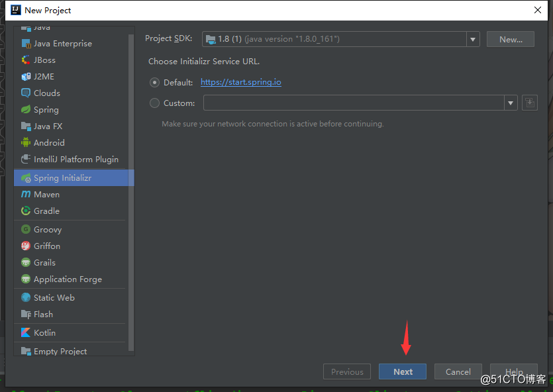Select the Application Forge list label
The image size is (553, 392).
tap(68, 279)
